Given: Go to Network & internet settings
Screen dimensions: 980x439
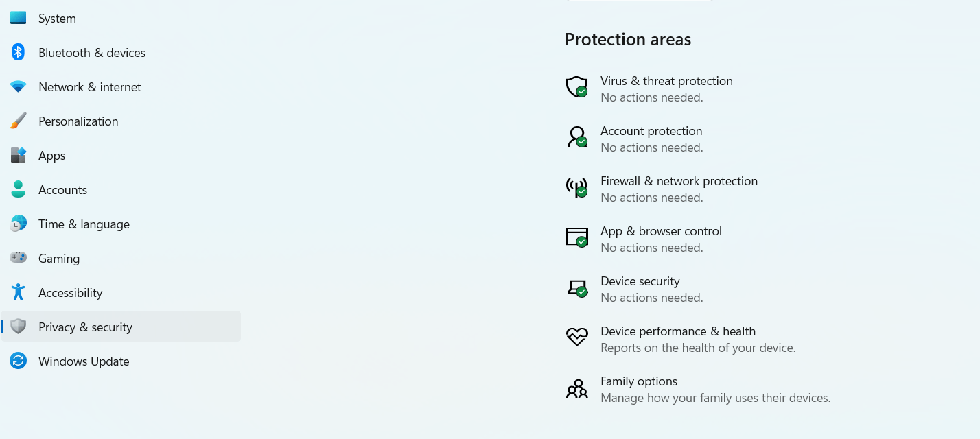Looking at the screenshot, I should 89,87.
